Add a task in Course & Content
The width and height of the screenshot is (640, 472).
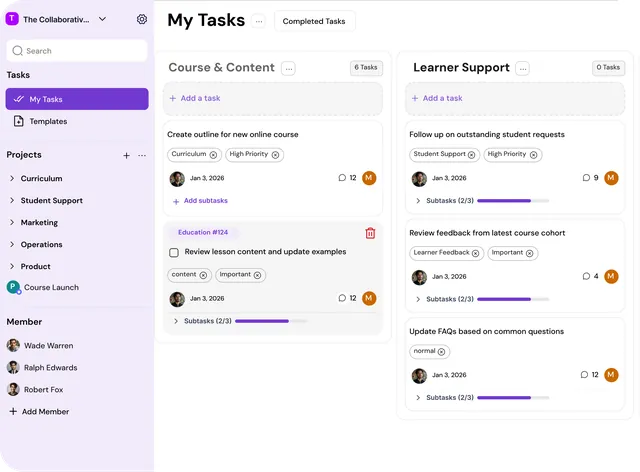[x=273, y=98]
